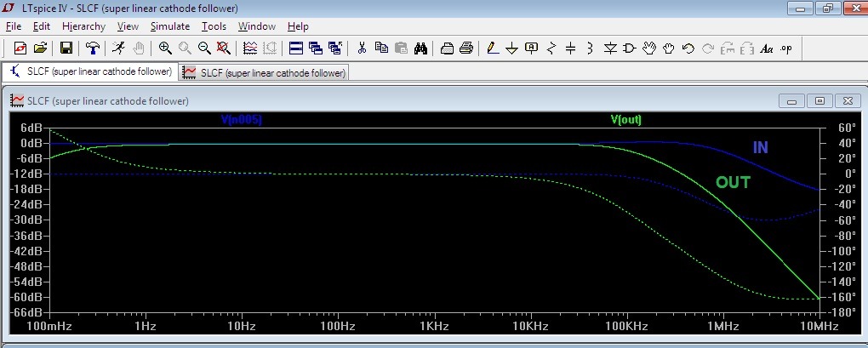Click the 10Hz frequency axis label
The width and height of the screenshot is (868, 348).
[x=242, y=326]
